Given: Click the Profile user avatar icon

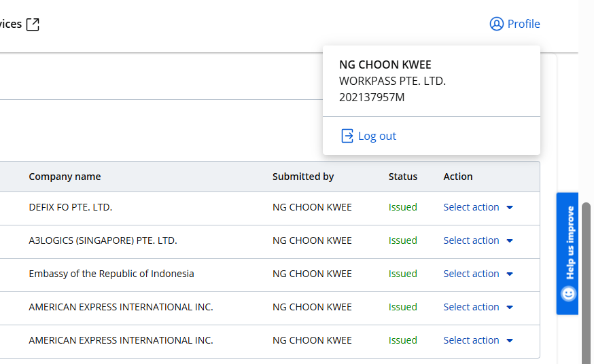Looking at the screenshot, I should [x=496, y=24].
